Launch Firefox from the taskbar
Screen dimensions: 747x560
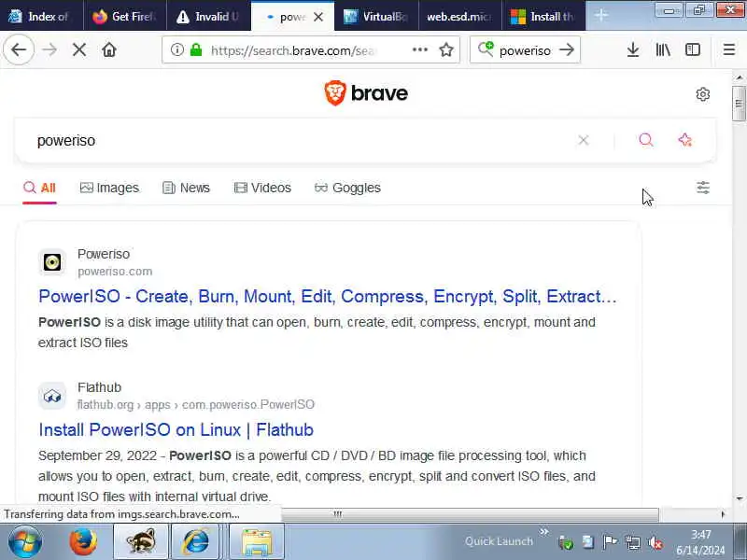[83, 542]
